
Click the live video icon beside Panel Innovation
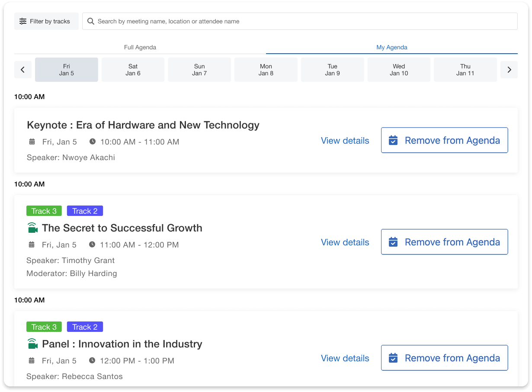click(32, 344)
